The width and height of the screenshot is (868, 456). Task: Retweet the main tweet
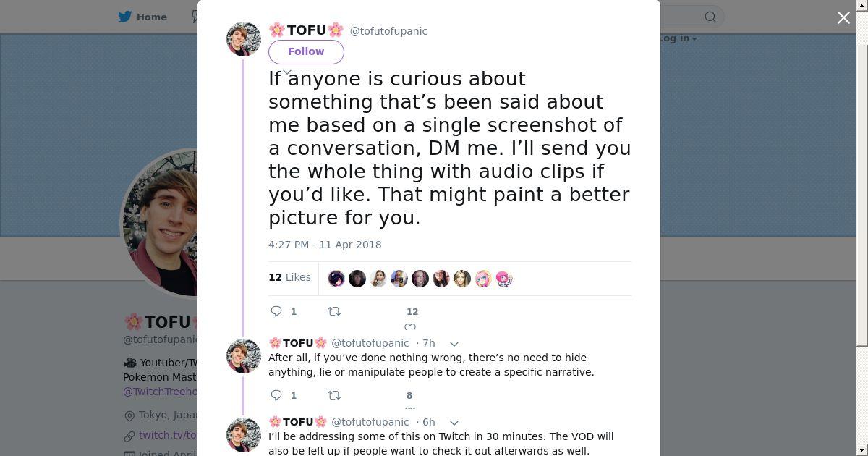click(x=334, y=311)
